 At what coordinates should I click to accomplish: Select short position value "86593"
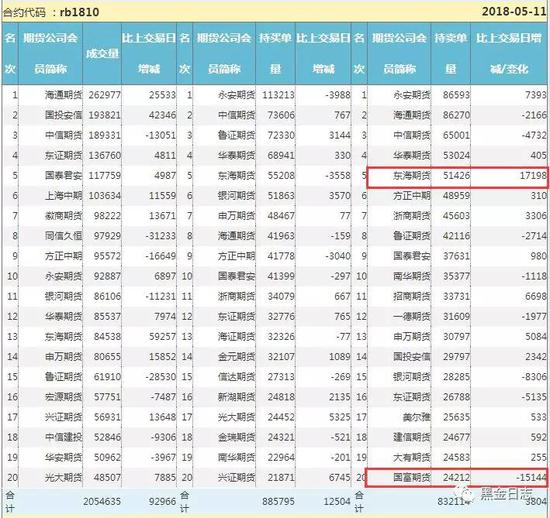pyautogui.click(x=456, y=95)
